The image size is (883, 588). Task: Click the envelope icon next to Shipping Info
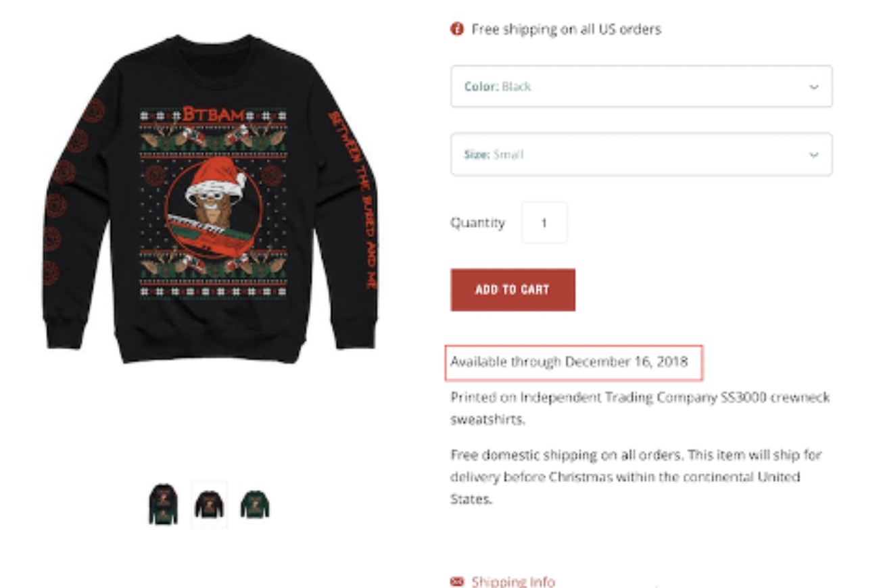pyautogui.click(x=457, y=581)
